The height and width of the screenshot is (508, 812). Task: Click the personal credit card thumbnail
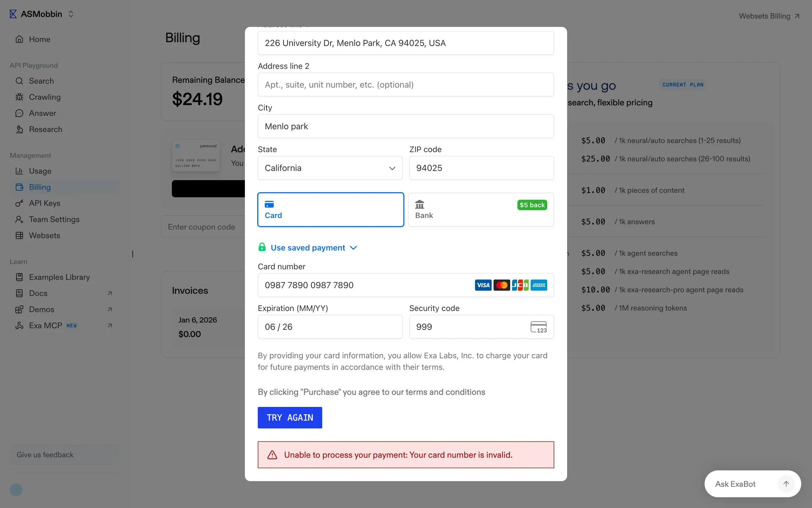coord(196,155)
